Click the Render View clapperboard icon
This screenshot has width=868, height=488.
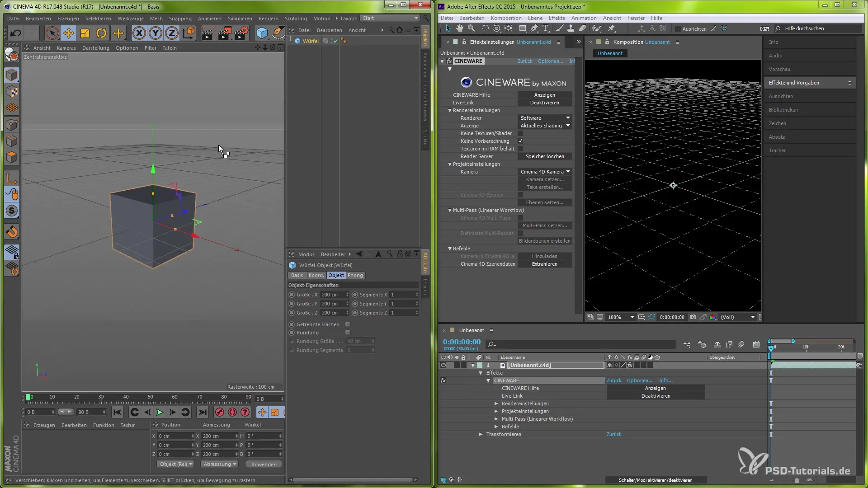point(208,33)
